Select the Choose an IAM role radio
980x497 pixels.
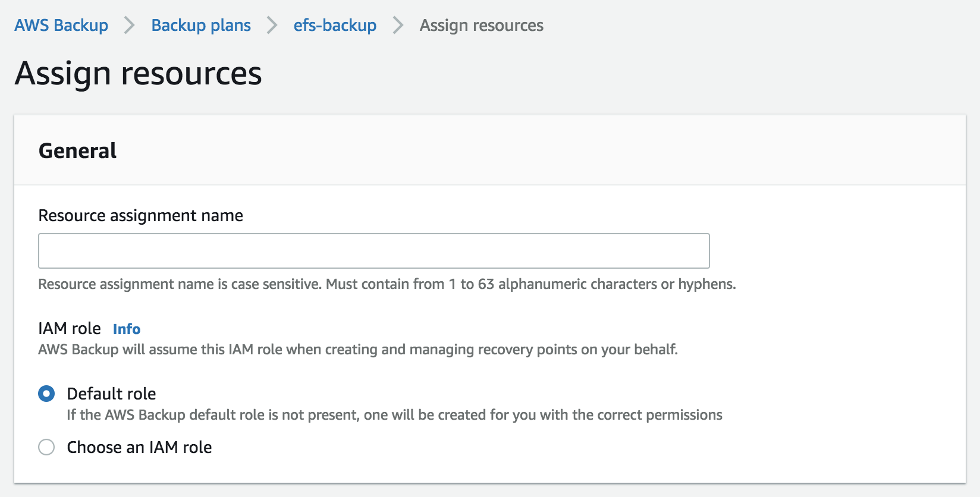tap(46, 447)
